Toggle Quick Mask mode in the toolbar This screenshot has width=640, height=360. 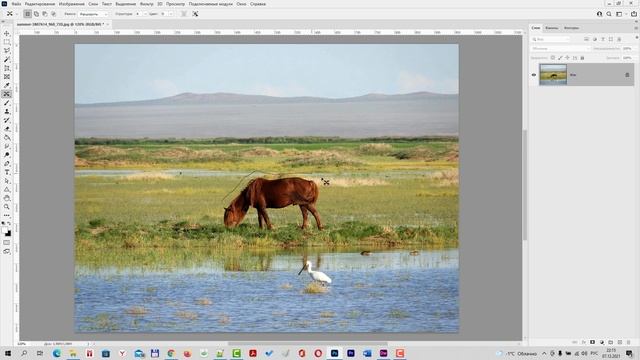[x=7, y=243]
